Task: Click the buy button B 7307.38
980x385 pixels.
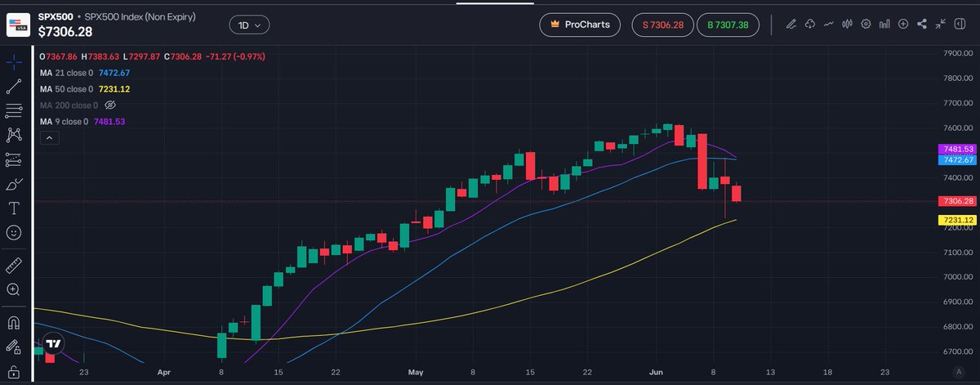Action: (x=728, y=25)
